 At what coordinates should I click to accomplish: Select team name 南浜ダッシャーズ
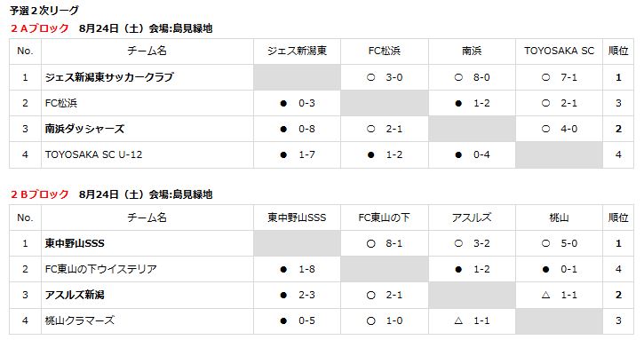point(84,129)
